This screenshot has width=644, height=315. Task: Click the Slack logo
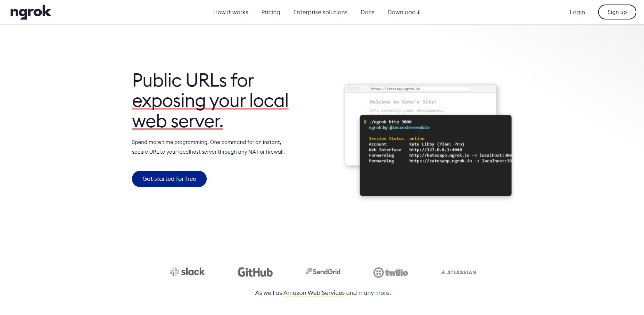(187, 272)
